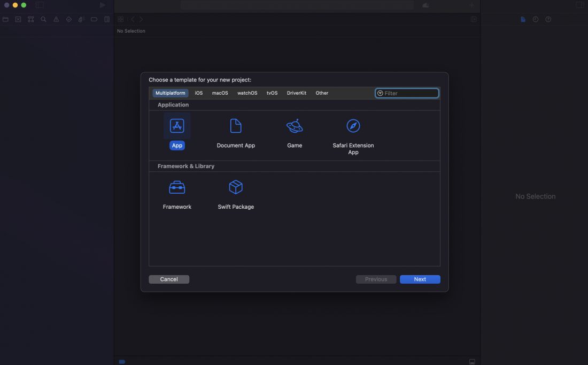The height and width of the screenshot is (365, 588).
Task: Open the Debug navigator icon
Action: [x=81, y=19]
